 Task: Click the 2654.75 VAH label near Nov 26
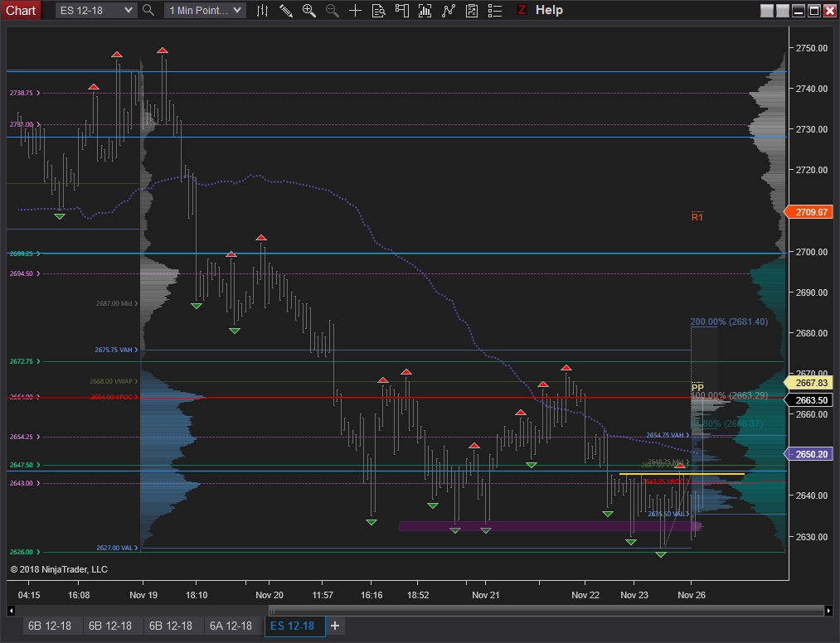coord(668,435)
